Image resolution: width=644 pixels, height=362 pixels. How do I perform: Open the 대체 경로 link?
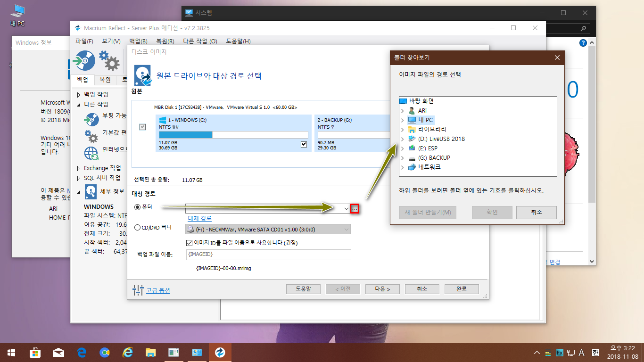[200, 218]
